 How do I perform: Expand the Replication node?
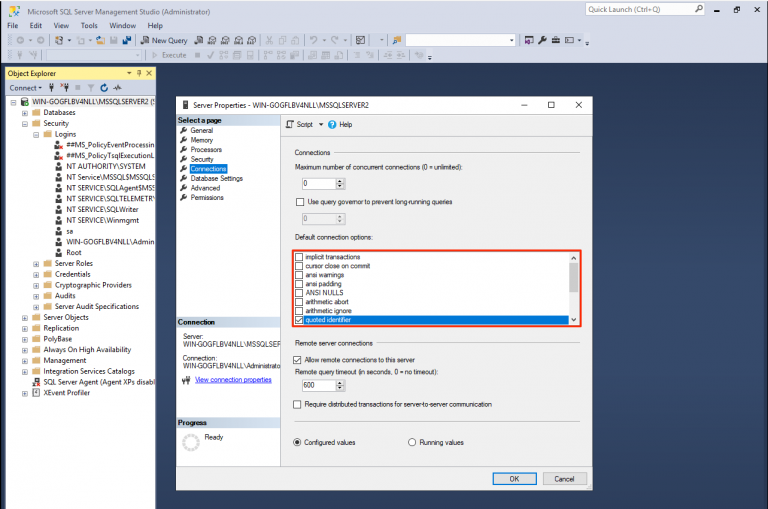[x=24, y=329]
